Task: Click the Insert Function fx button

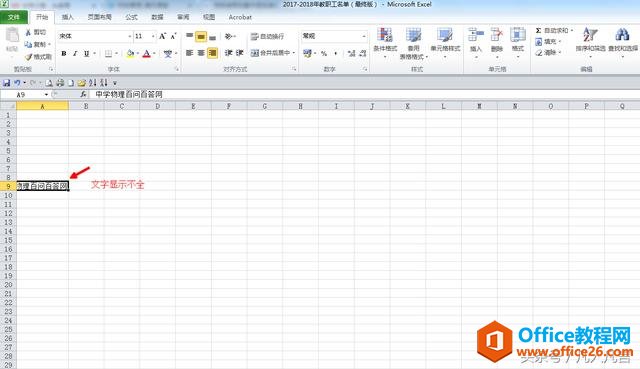Action: [x=83, y=95]
